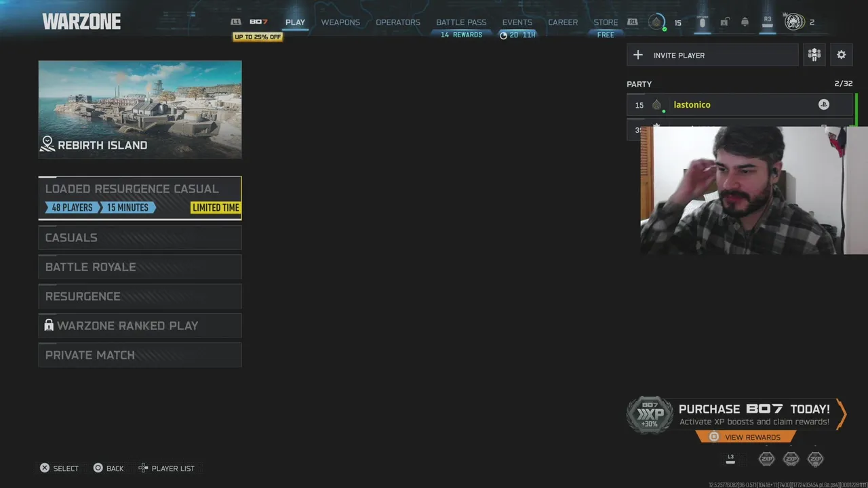Viewport: 868px width, 488px height.
Task: Switch to the OPERATORS tab
Action: [x=398, y=22]
